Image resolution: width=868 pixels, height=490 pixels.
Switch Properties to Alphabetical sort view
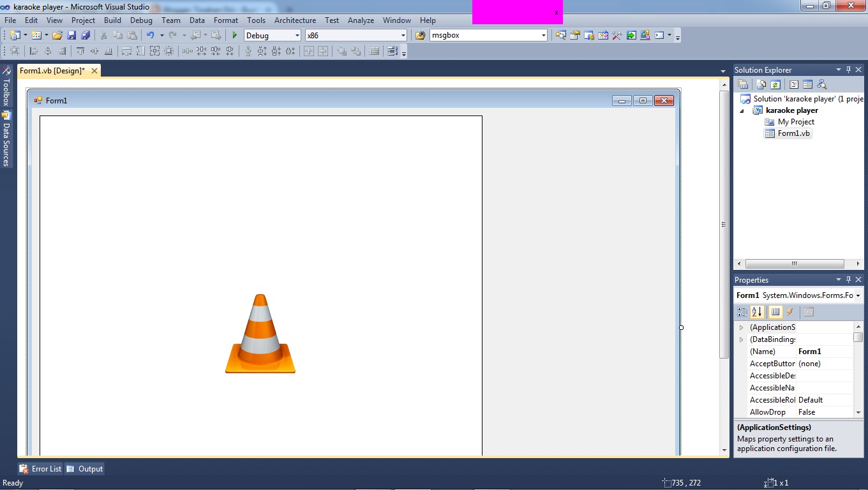[757, 312]
